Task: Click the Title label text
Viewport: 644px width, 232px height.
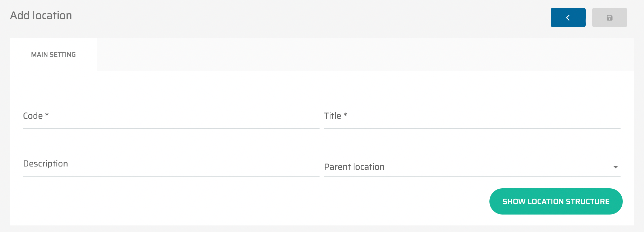Action: pyautogui.click(x=332, y=116)
